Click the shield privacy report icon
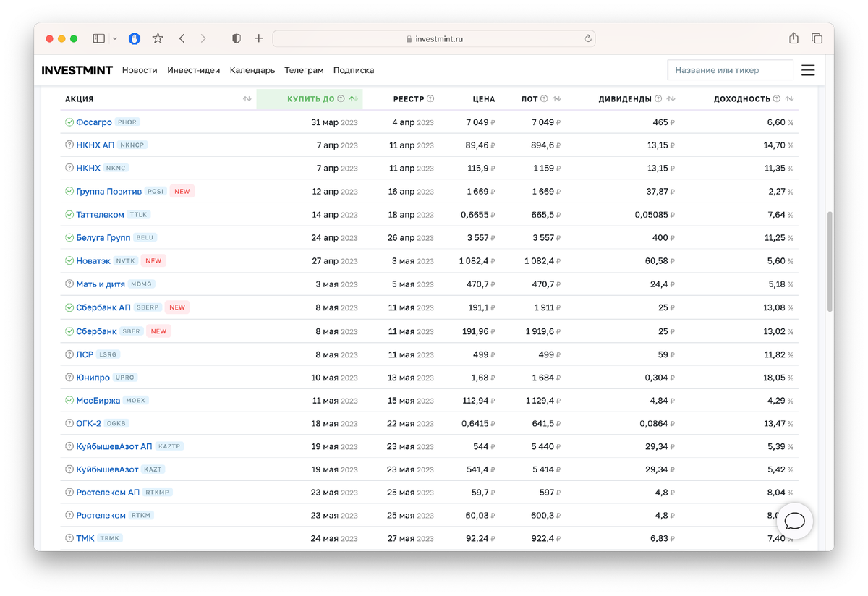Screen dimensions: 868x596 [x=236, y=38]
